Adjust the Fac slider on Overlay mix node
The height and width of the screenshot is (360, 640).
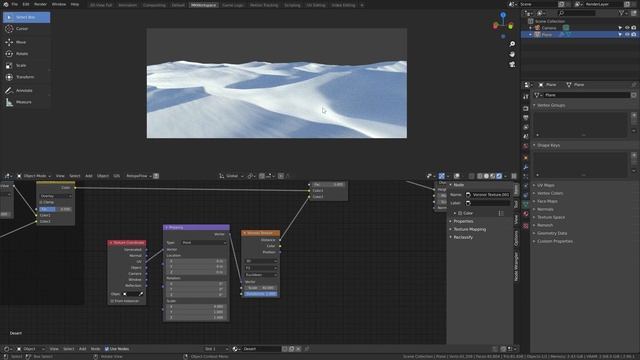pyautogui.click(x=56, y=209)
